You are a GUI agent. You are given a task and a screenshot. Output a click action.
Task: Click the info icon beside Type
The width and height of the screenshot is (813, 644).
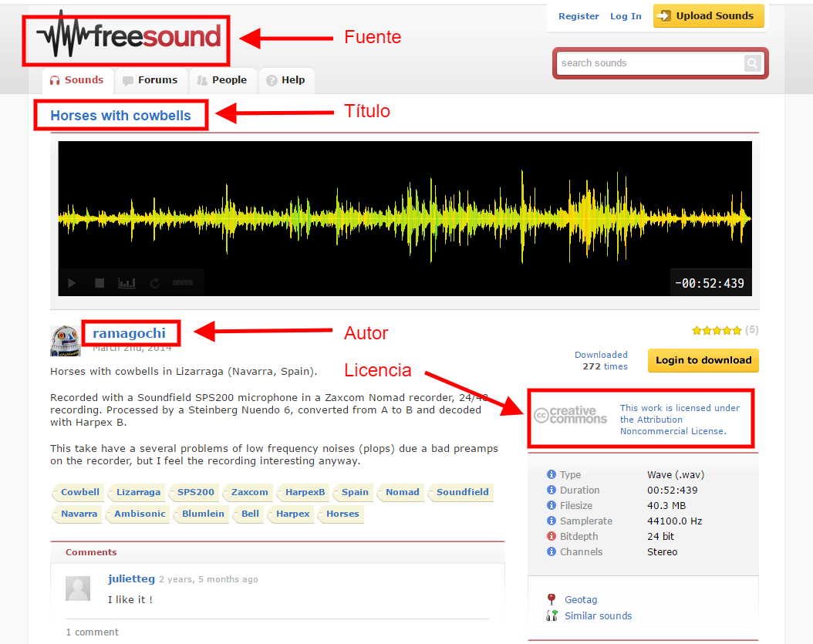coord(552,474)
